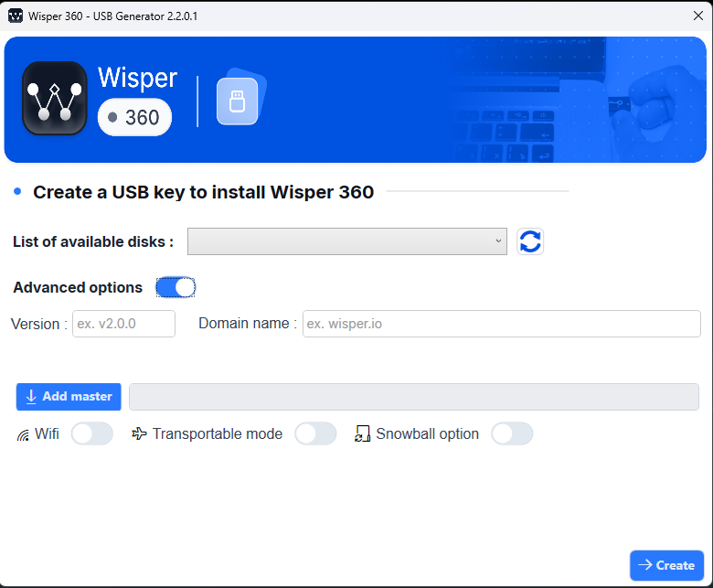Click the Create button
The width and height of the screenshot is (713, 588).
click(x=666, y=565)
